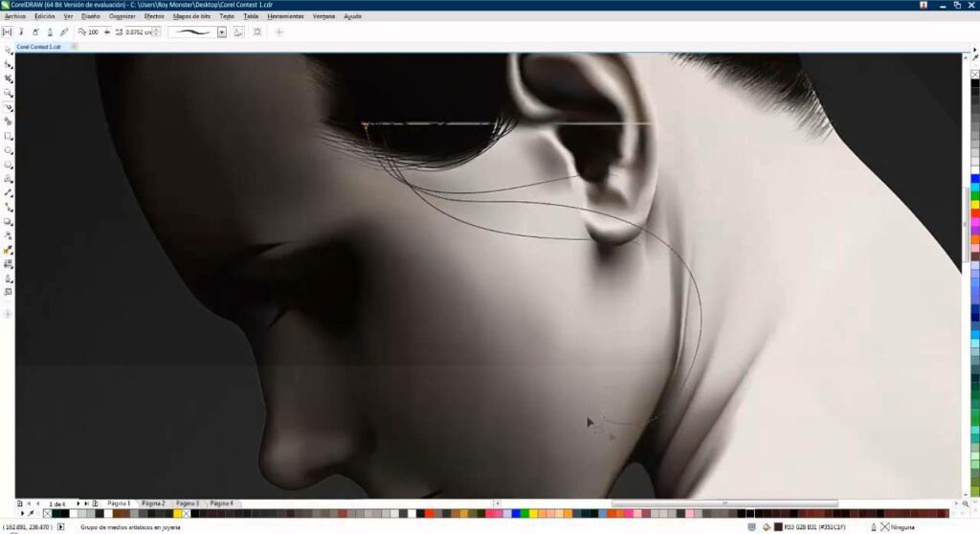This screenshot has width=980, height=534.
Task: Open the Herramientas menu
Action: pyautogui.click(x=286, y=16)
